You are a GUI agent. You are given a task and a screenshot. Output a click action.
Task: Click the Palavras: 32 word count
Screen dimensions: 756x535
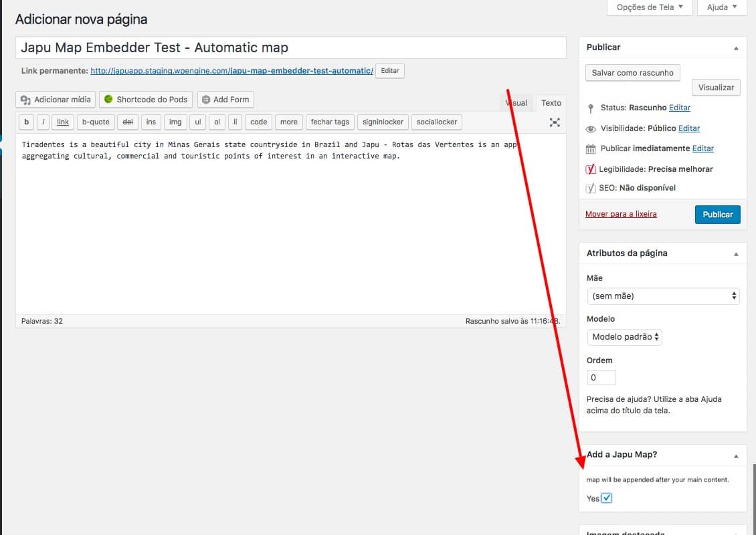click(42, 321)
